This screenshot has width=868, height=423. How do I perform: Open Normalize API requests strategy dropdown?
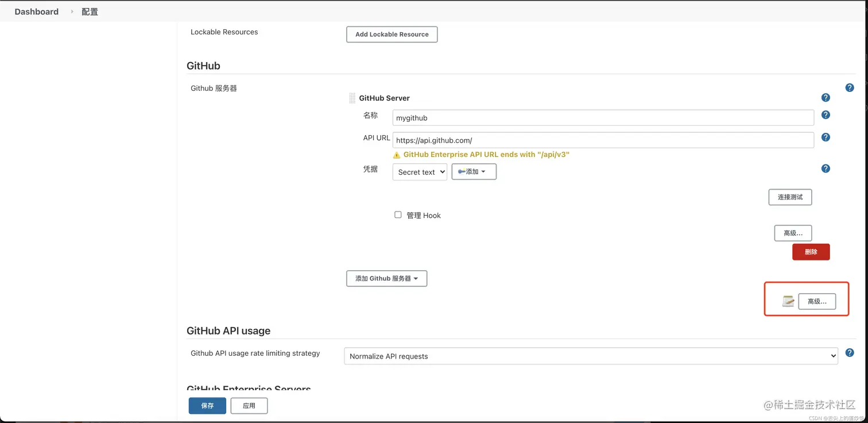point(591,356)
